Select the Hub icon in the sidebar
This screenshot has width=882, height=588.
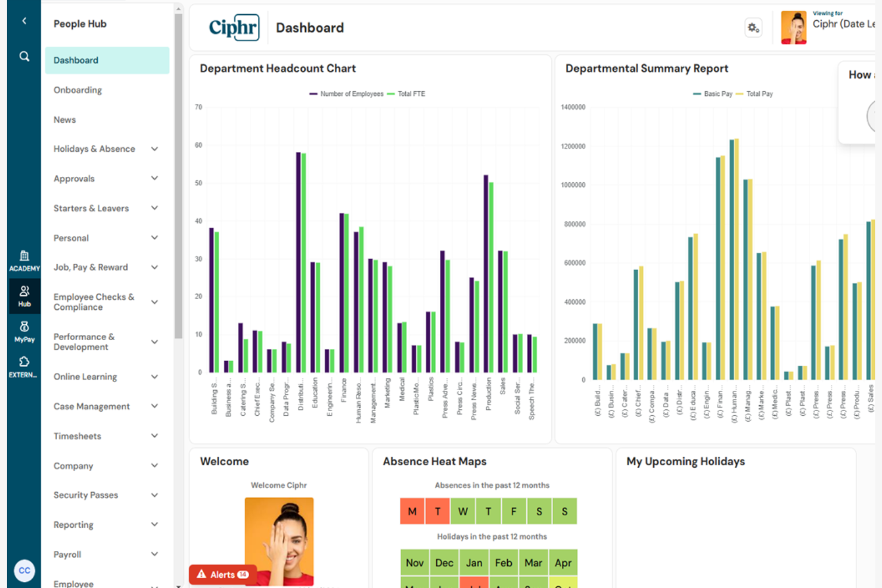[x=24, y=295]
